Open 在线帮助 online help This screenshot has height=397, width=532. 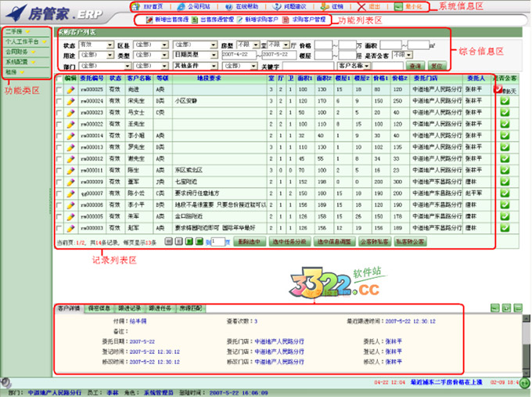pos(242,6)
